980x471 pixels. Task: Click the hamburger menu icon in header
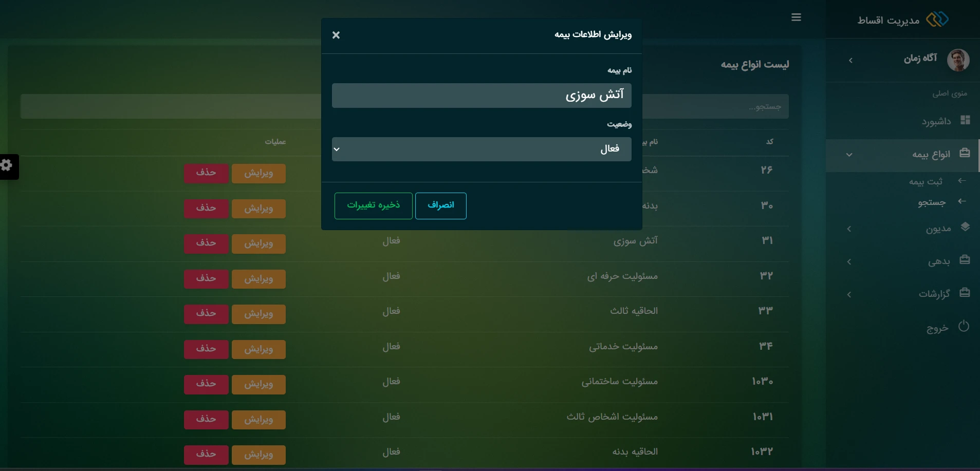[796, 17]
